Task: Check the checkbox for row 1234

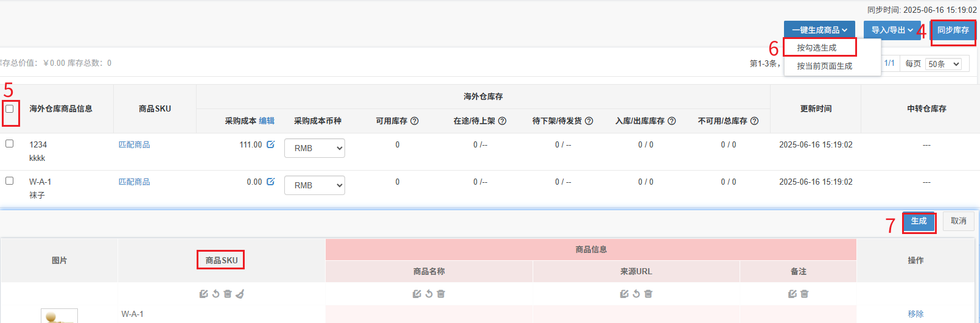Action: click(10, 143)
